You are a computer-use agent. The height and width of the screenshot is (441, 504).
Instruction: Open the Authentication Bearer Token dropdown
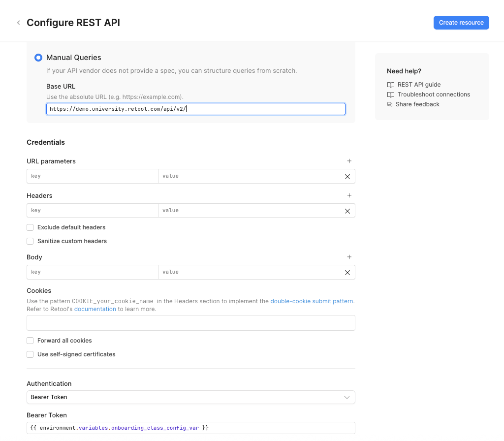tap(190, 397)
